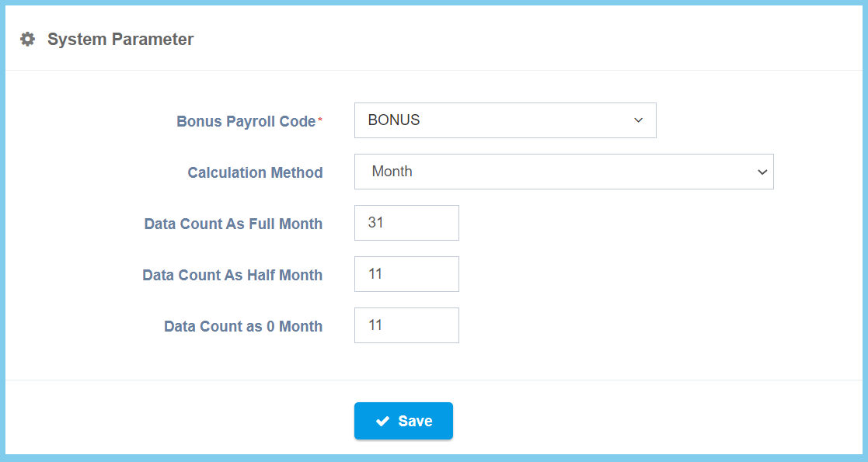
Task: Click the Bonus Payroll Code label
Action: tap(246, 121)
